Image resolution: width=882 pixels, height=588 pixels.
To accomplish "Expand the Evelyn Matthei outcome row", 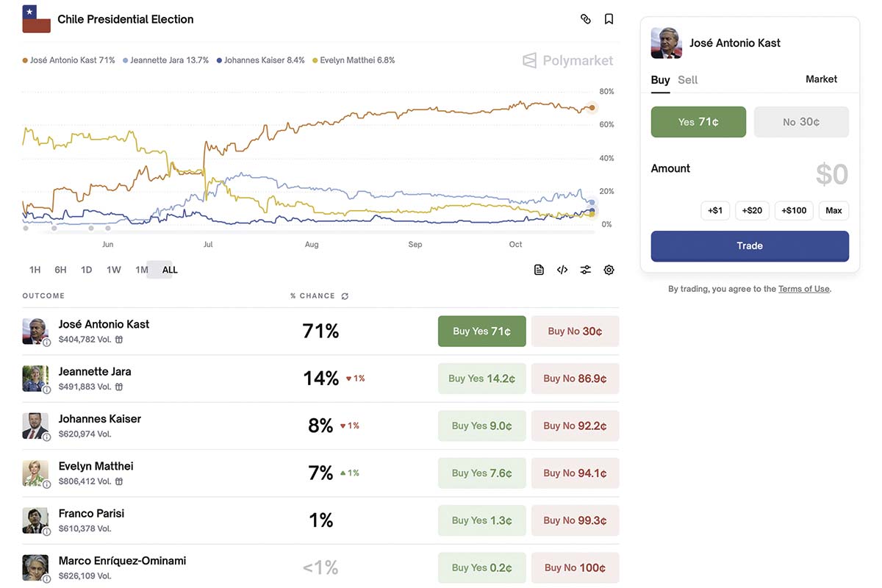I will click(x=220, y=473).
